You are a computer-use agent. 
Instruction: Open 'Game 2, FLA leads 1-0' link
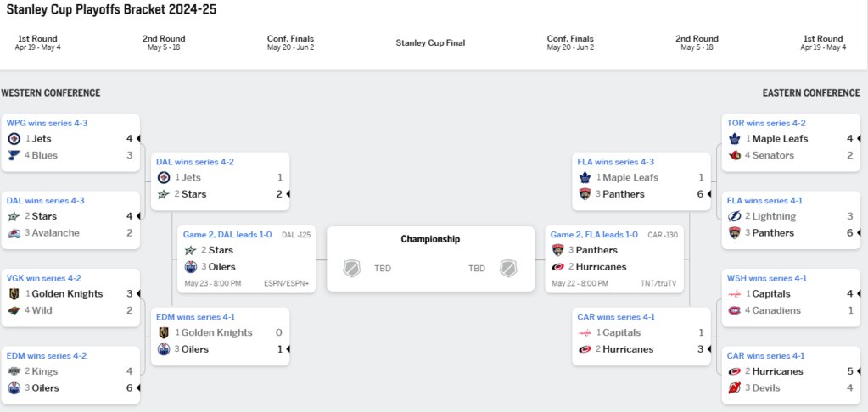coord(594,235)
